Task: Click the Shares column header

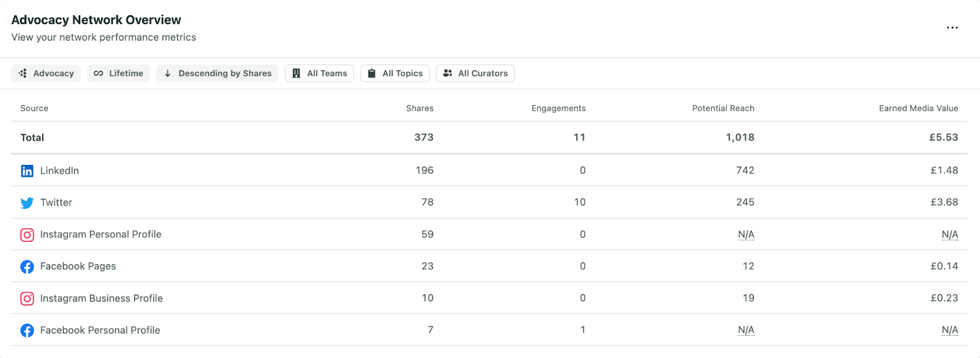Action: [x=420, y=109]
